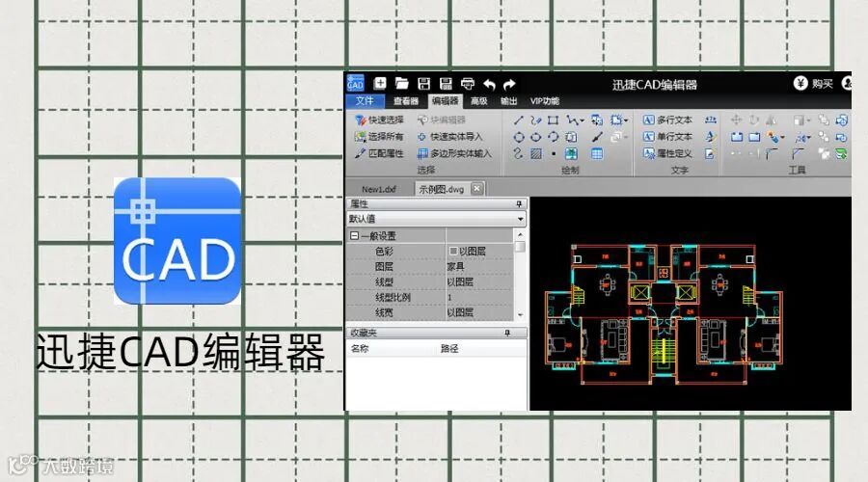Select the Rectangle drawing tool
This screenshot has width=868, height=482.
pyautogui.click(x=553, y=120)
